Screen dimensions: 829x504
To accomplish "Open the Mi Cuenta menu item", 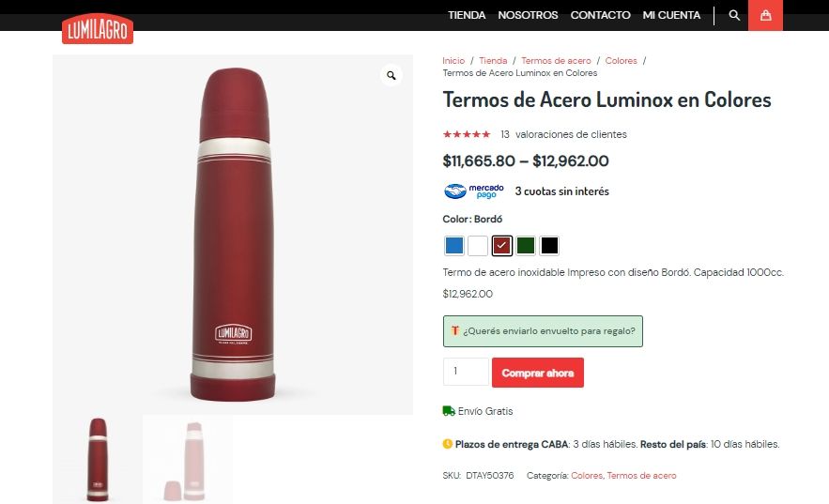I will point(671,15).
